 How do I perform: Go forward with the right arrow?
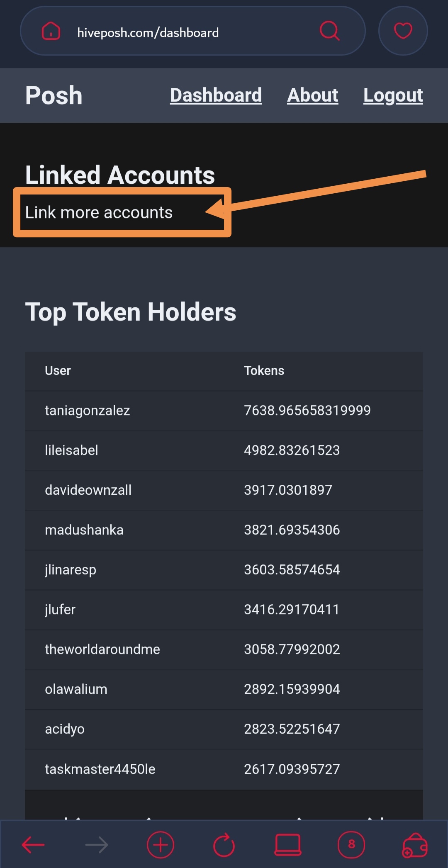(x=97, y=845)
